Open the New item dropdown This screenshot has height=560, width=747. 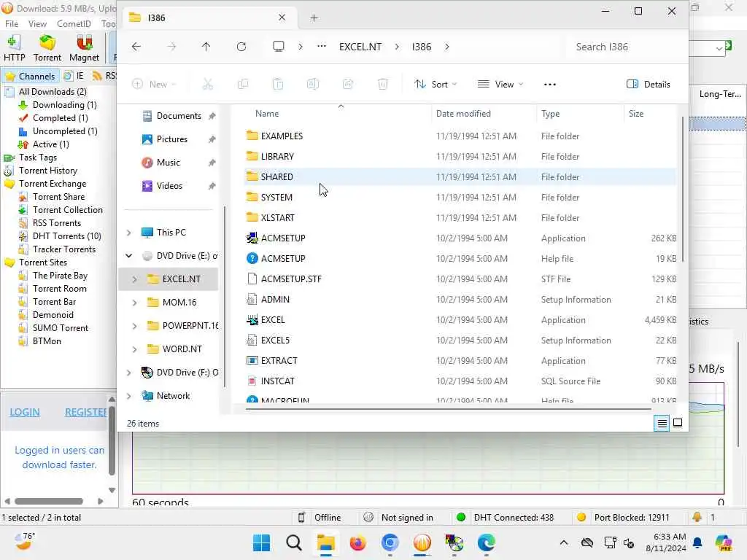pyautogui.click(x=154, y=85)
